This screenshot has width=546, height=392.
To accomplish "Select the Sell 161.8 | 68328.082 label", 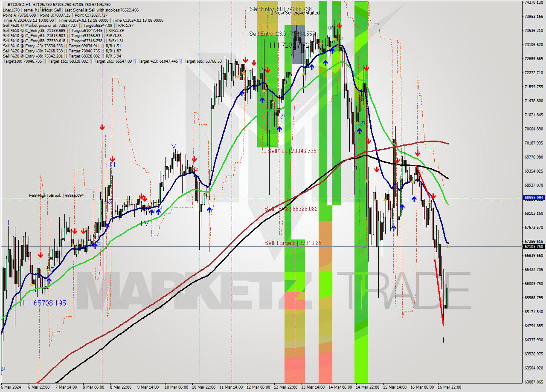I will coord(291,209).
